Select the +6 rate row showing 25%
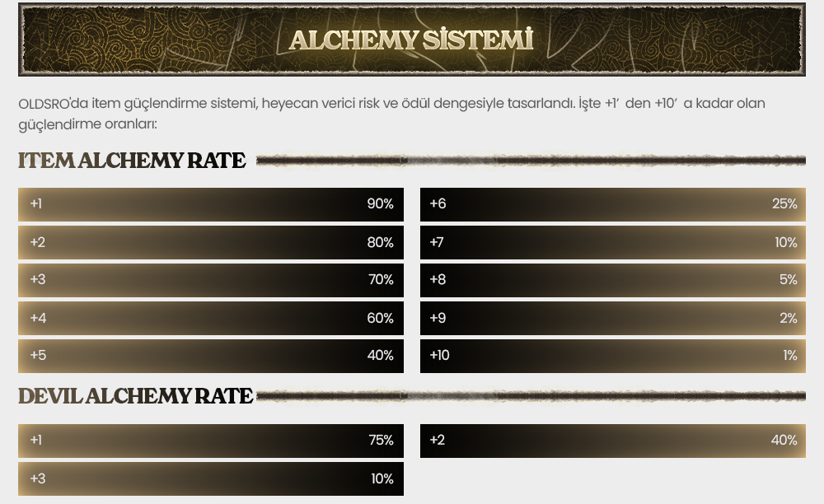 click(x=613, y=204)
